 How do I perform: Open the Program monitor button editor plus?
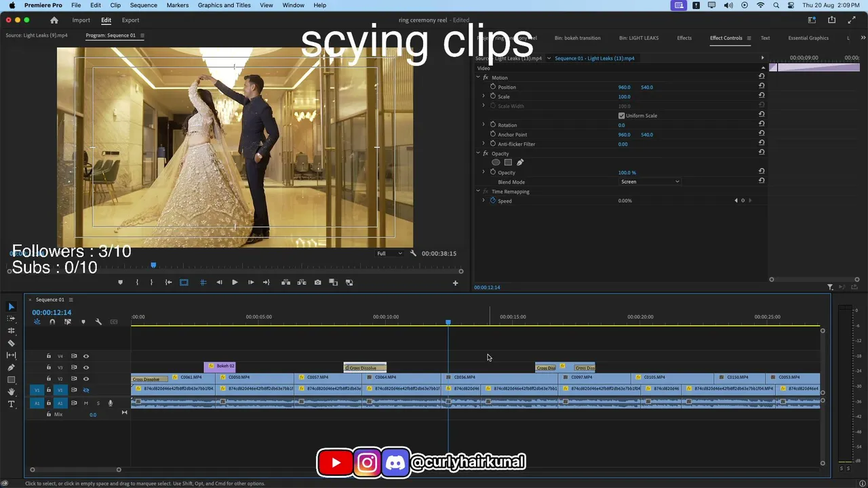(455, 283)
